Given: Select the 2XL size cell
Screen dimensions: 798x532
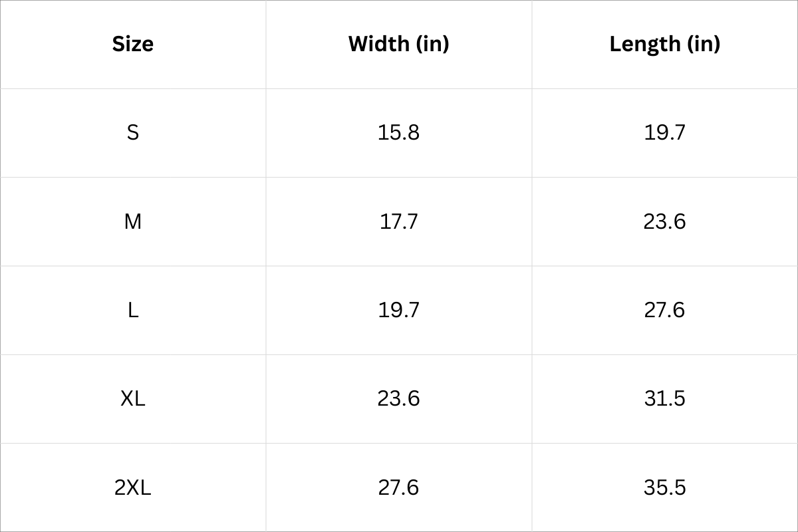Looking at the screenshot, I should click(x=133, y=487).
